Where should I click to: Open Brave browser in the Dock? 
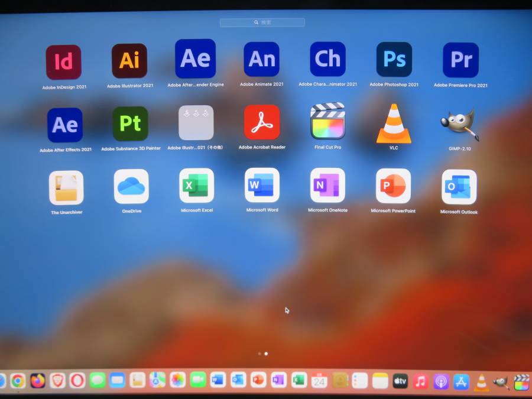click(58, 381)
